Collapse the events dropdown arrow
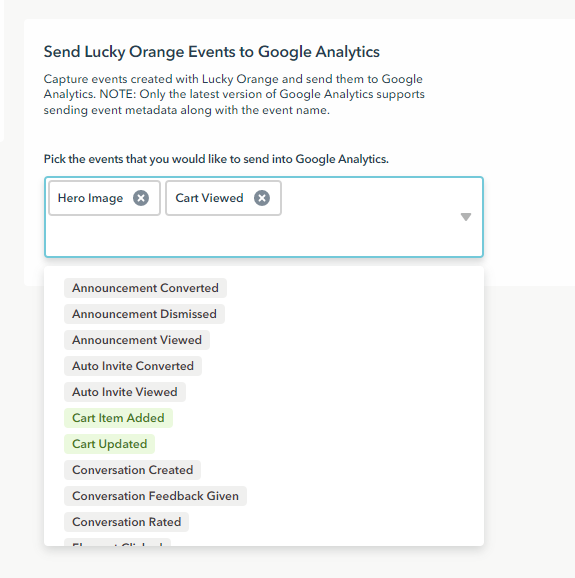This screenshot has height=578, width=575. 466,217
